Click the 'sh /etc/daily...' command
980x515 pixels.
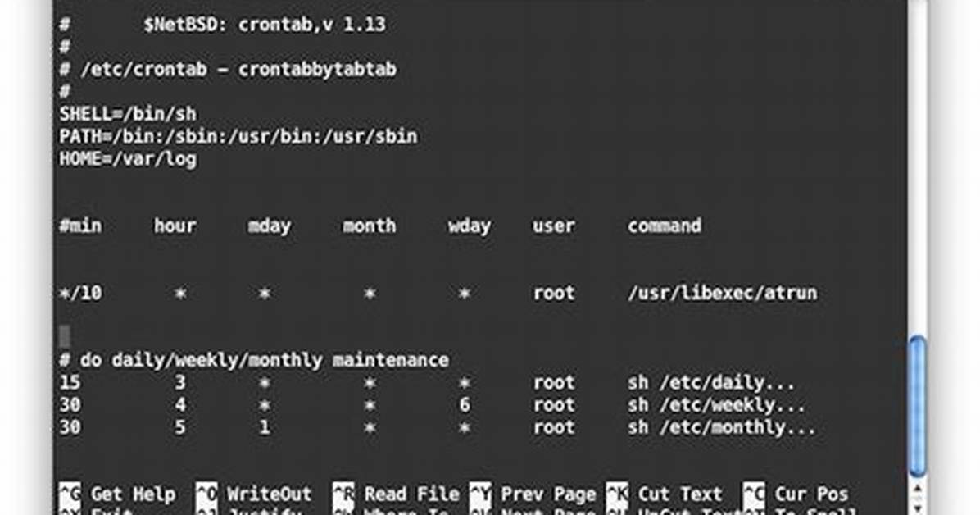click(x=712, y=382)
